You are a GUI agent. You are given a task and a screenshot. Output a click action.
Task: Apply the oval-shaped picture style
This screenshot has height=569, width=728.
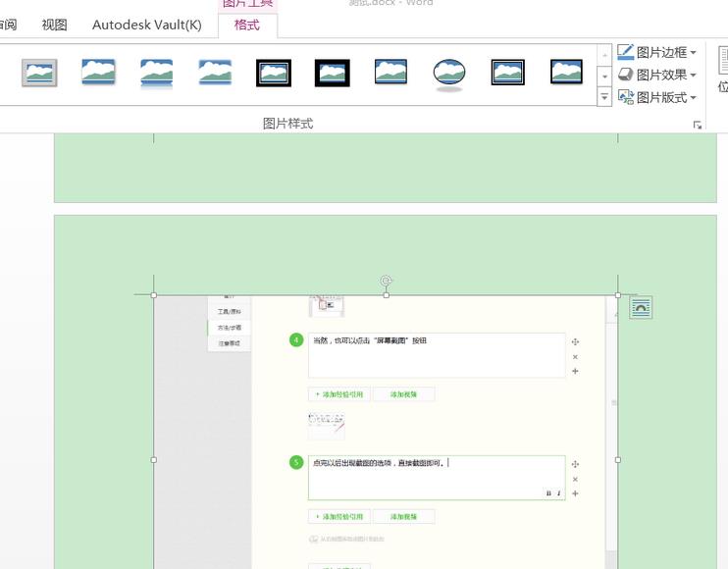[x=449, y=73]
